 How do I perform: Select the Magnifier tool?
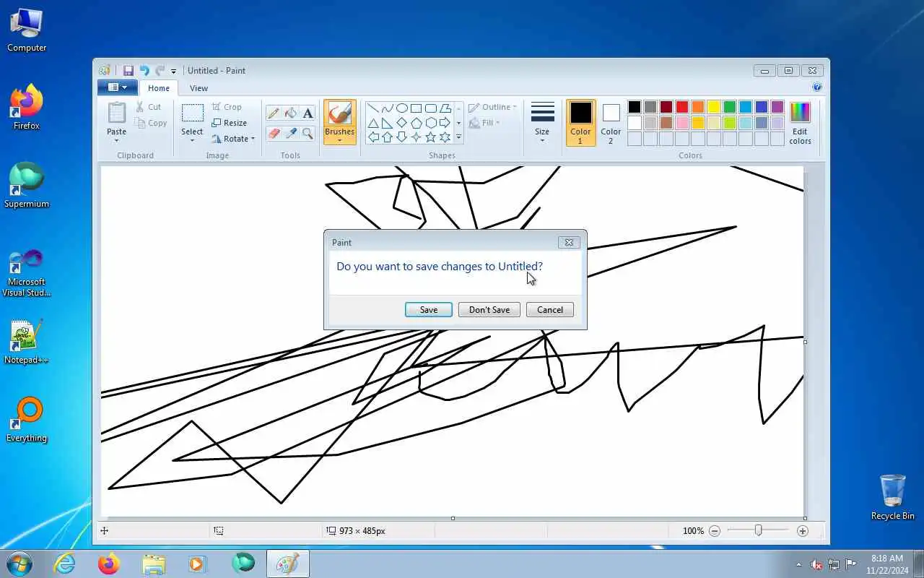[x=308, y=133]
